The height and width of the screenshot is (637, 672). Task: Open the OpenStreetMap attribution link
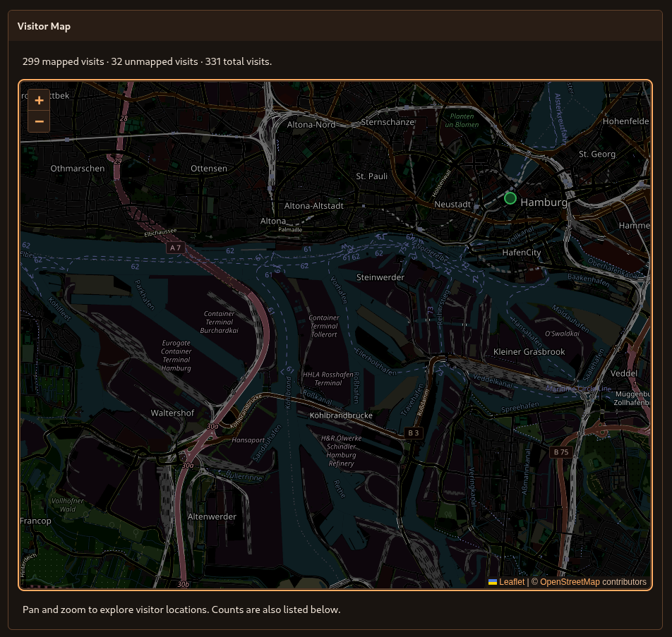coord(570,582)
